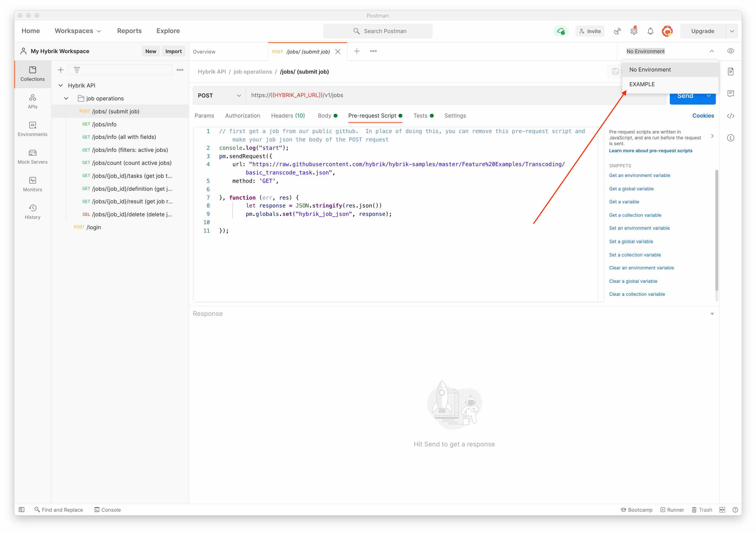
Task: Open the Workspaces dropdown
Action: 78,31
